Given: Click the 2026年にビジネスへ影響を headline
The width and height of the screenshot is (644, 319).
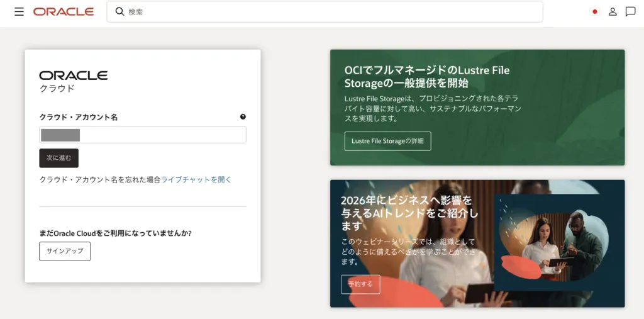Looking at the screenshot, I should [x=409, y=213].
